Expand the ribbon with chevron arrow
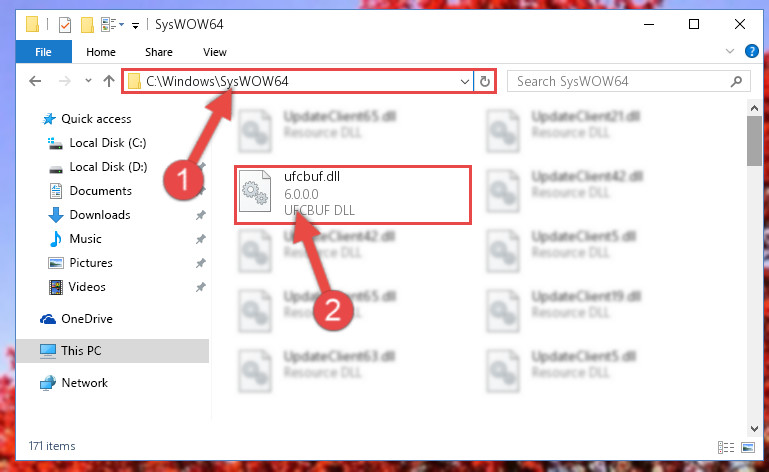The width and height of the screenshot is (769, 472). click(x=730, y=51)
